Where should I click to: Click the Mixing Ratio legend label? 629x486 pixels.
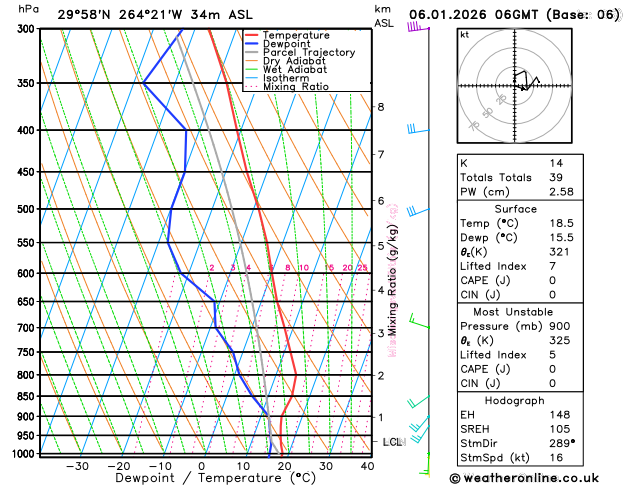pos(296,87)
